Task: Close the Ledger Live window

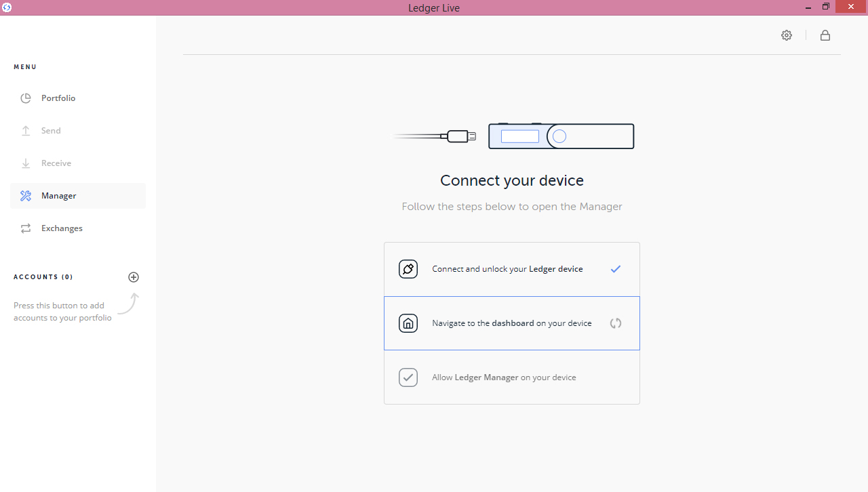Action: [x=851, y=7]
